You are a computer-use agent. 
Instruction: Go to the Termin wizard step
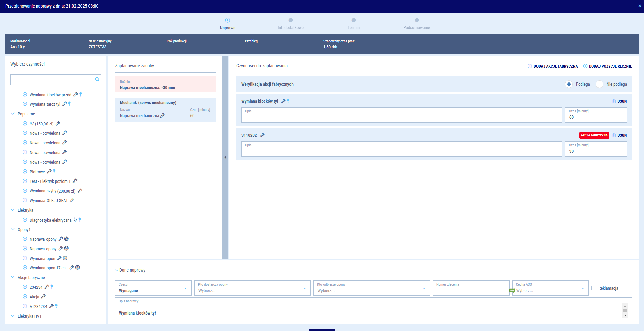pos(354,20)
